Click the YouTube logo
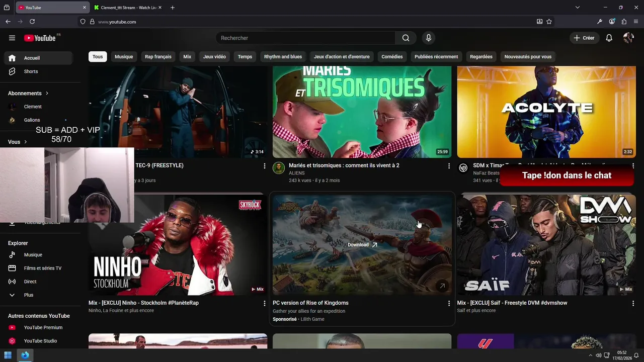Image resolution: width=644 pixels, height=362 pixels. (40, 38)
